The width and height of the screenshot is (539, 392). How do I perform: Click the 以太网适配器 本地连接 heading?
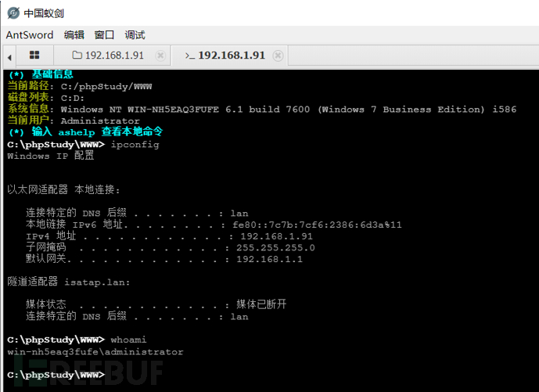point(63,189)
